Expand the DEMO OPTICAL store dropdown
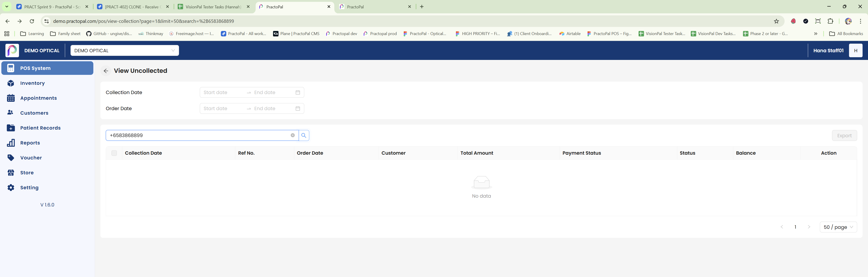The width and height of the screenshot is (868, 277). click(x=124, y=51)
